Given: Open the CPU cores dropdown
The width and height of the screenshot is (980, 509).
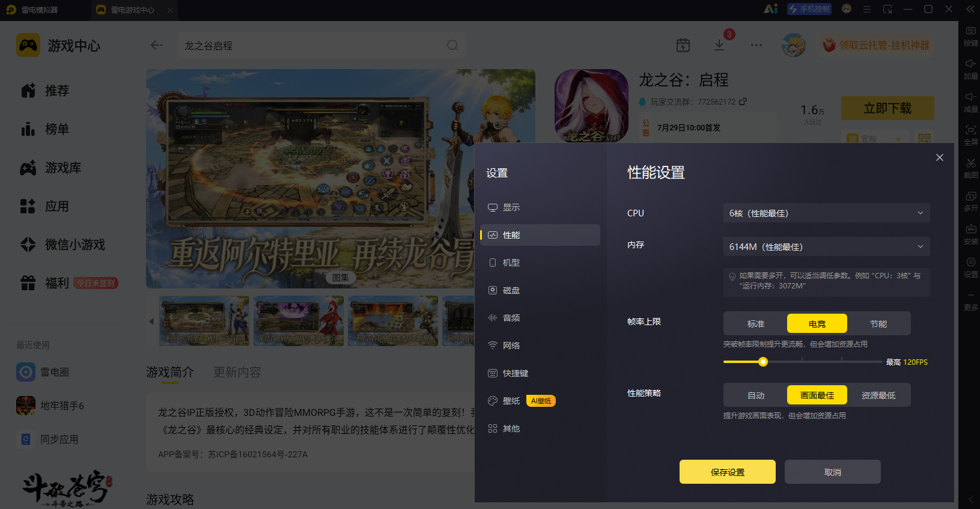Looking at the screenshot, I should click(827, 213).
